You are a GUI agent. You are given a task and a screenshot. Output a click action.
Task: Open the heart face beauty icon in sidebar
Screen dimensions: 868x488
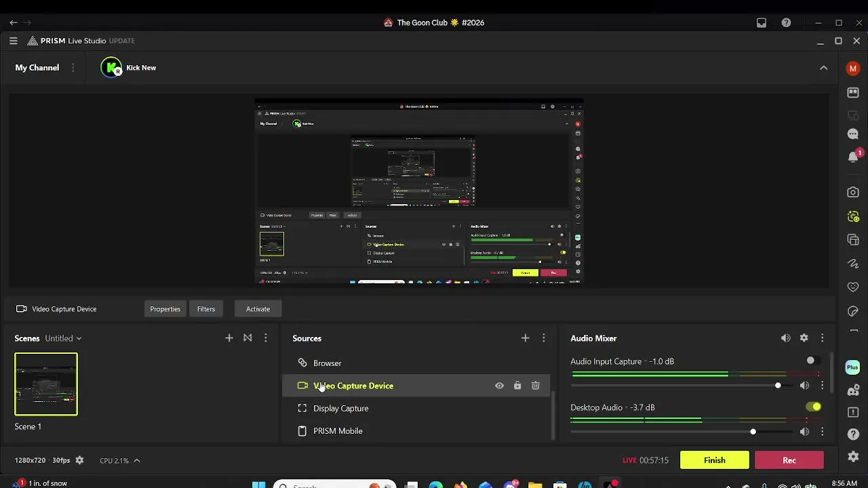click(x=853, y=287)
